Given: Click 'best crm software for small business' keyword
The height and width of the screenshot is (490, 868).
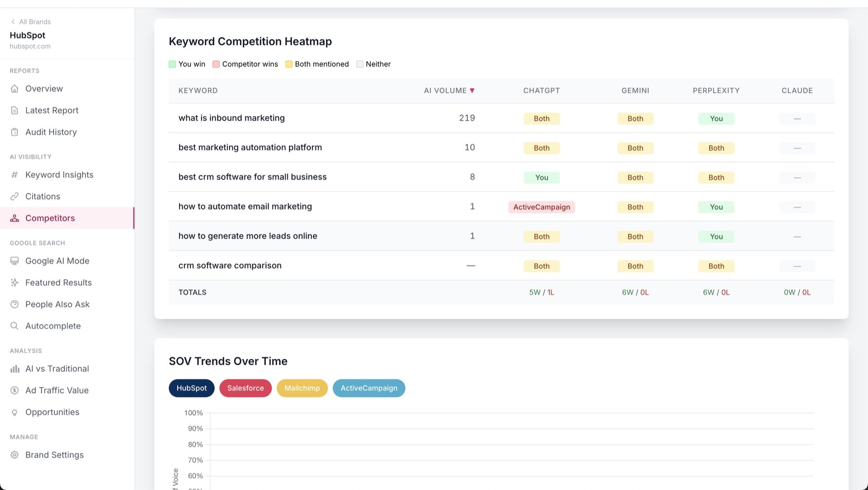Looking at the screenshot, I should [x=252, y=177].
